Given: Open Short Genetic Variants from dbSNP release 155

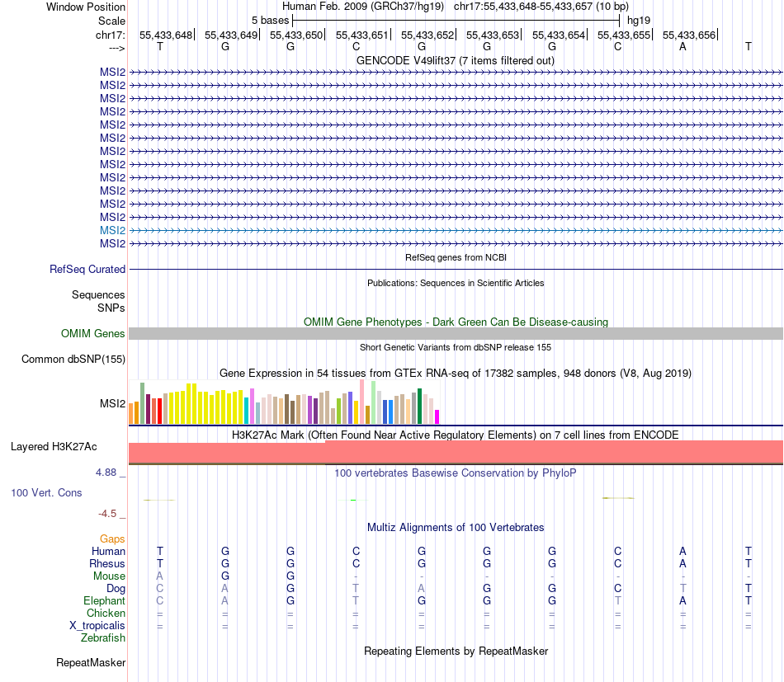Looking at the screenshot, I should point(456,347).
